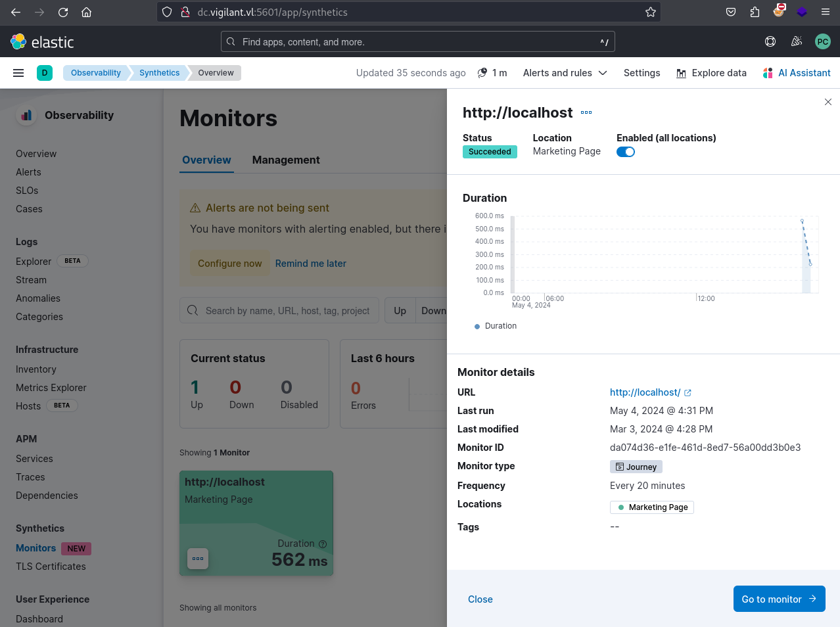The image size is (840, 627).
Task: Open the Journey monitor type badge
Action: pos(636,467)
